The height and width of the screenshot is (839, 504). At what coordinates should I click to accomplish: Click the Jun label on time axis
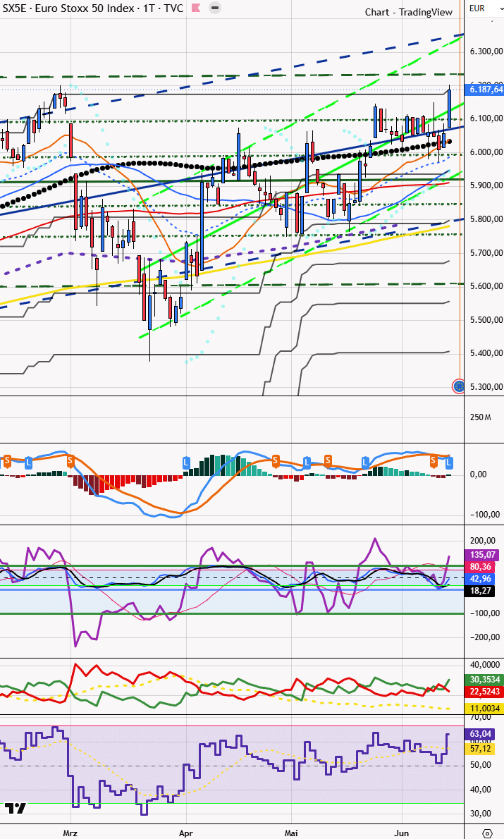(401, 833)
